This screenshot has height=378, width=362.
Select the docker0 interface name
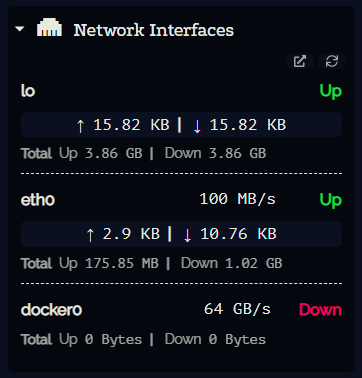click(x=51, y=310)
